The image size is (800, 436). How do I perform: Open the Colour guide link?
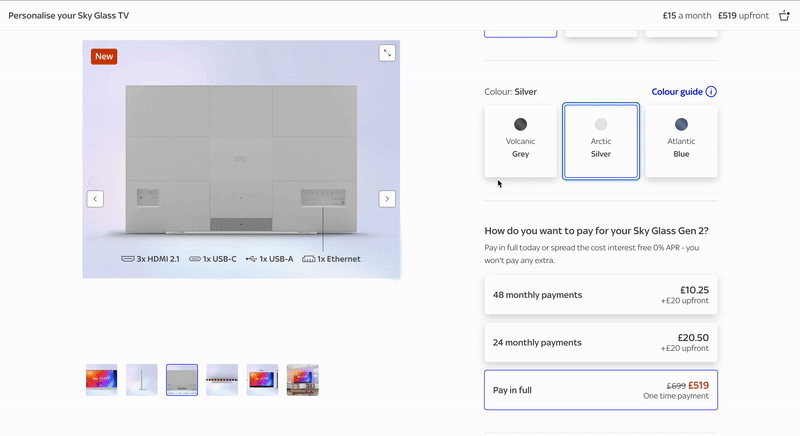[x=677, y=92]
